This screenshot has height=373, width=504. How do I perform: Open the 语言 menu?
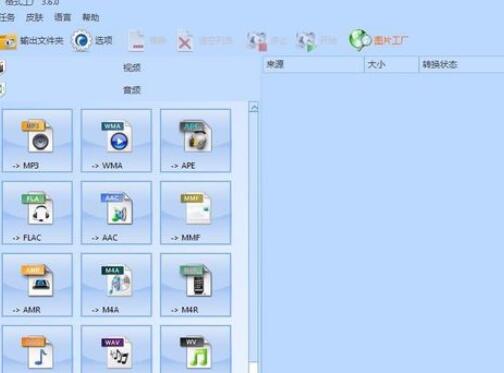(x=63, y=17)
